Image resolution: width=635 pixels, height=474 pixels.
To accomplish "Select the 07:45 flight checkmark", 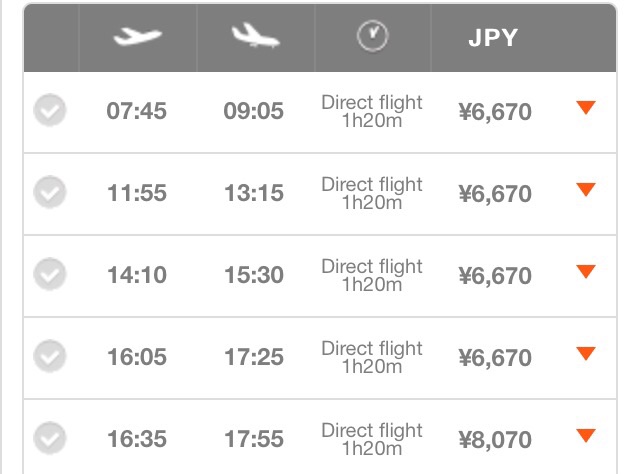I will [x=50, y=110].
